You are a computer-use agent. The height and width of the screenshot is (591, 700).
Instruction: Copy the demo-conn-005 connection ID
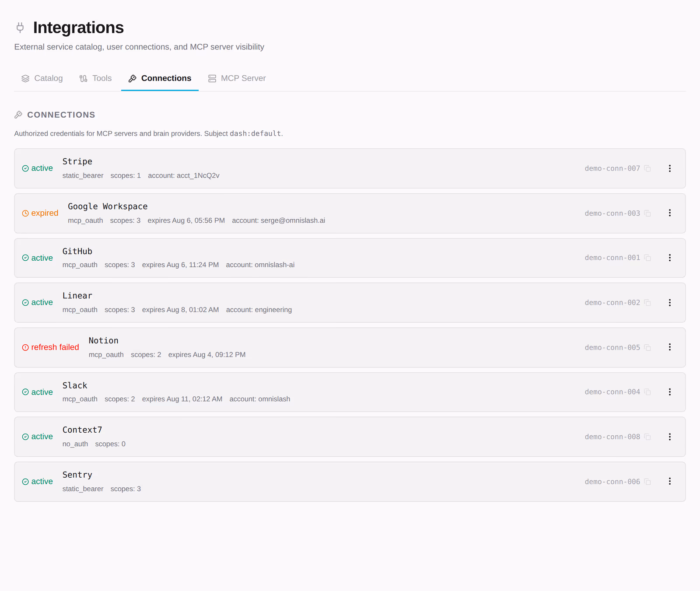click(x=647, y=348)
